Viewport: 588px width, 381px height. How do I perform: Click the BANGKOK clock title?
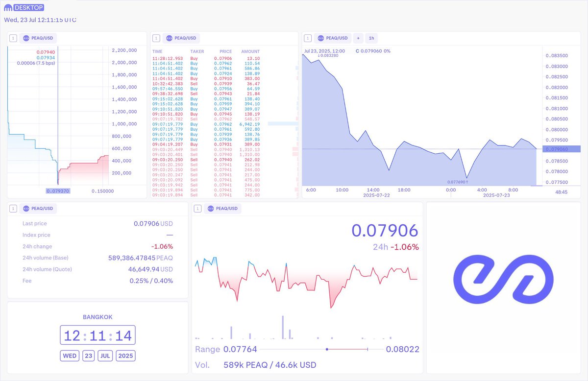tap(98, 317)
